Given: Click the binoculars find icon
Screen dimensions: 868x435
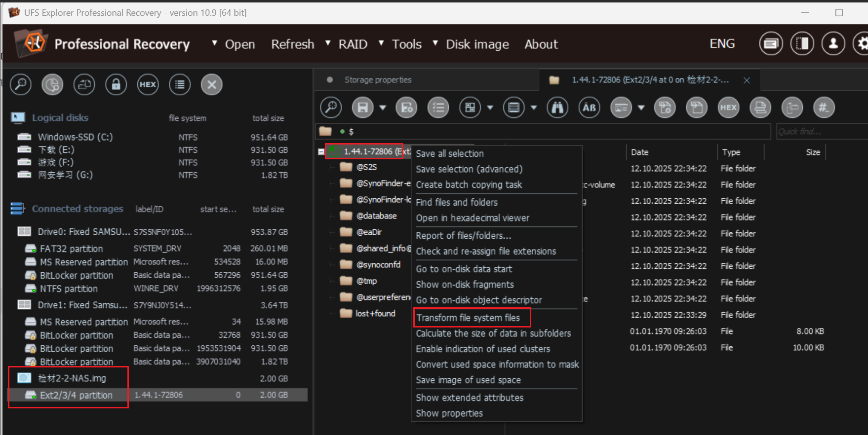Looking at the screenshot, I should tap(557, 108).
